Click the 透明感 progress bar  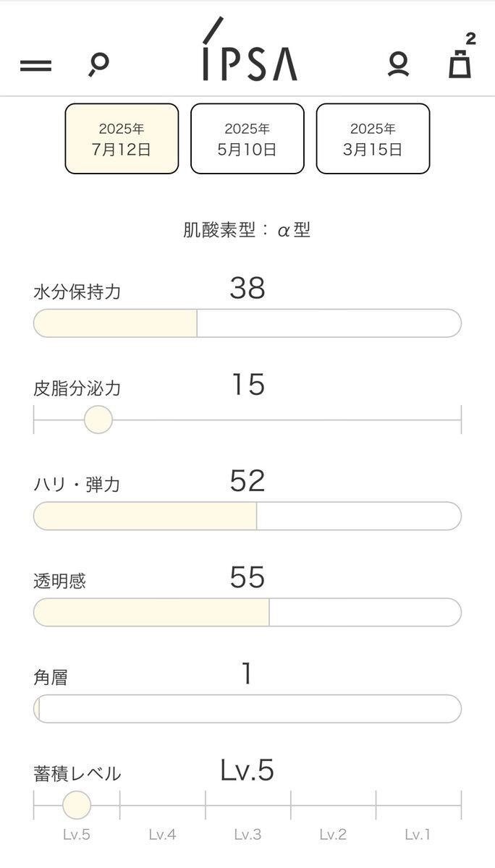247,613
